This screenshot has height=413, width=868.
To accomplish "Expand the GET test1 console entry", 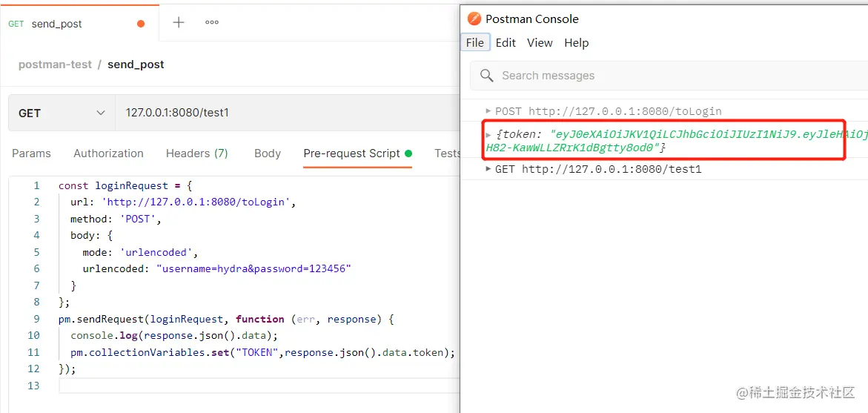I will point(488,168).
